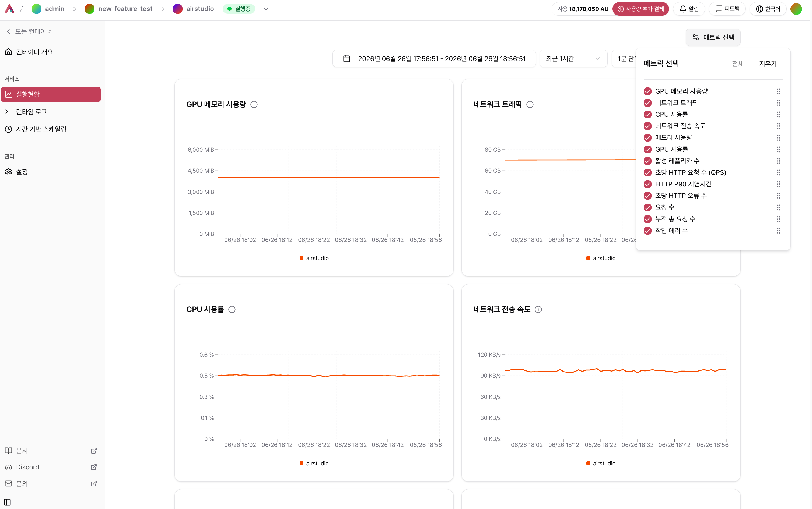Grab the drag handle for 요청 수 row
The height and width of the screenshot is (509, 812).
click(779, 207)
